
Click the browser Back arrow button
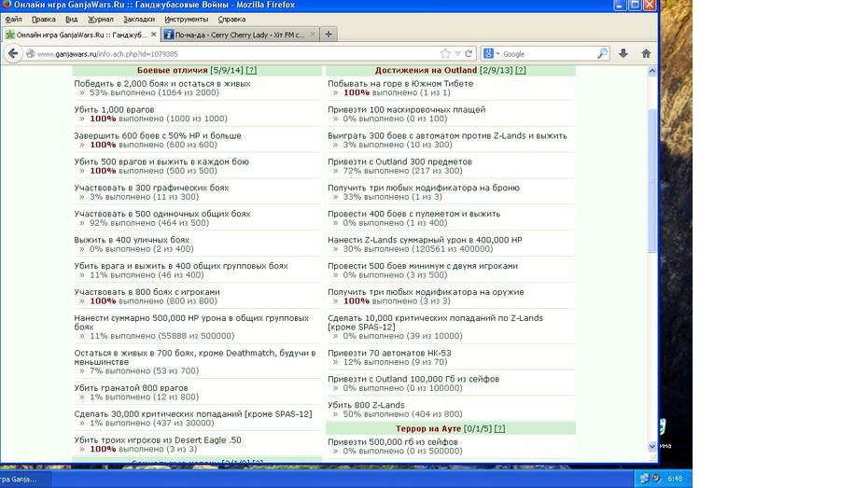pos(13,54)
